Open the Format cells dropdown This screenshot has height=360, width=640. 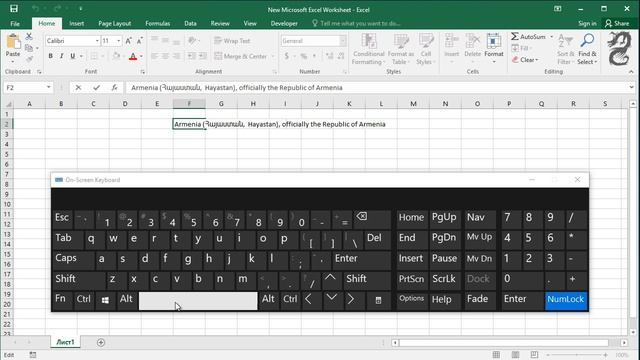click(494, 49)
